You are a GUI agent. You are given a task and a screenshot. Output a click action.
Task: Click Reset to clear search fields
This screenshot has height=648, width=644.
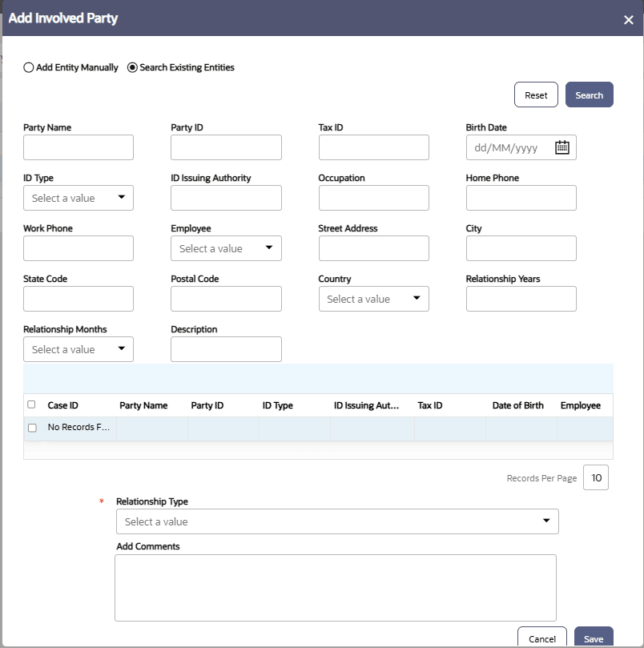pos(536,95)
